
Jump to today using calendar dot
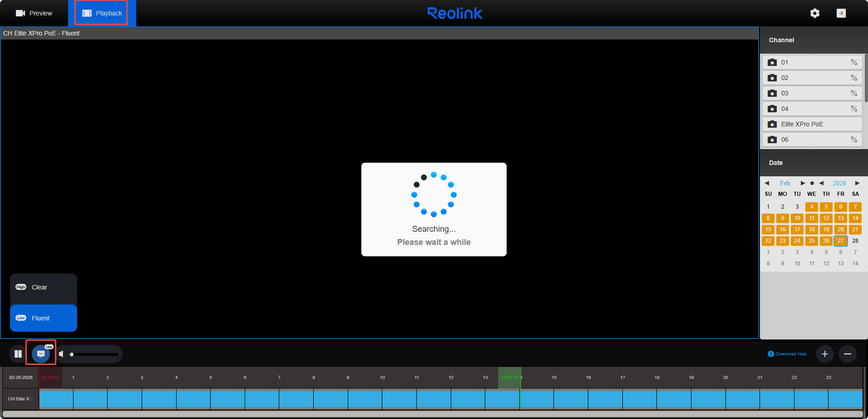point(812,183)
